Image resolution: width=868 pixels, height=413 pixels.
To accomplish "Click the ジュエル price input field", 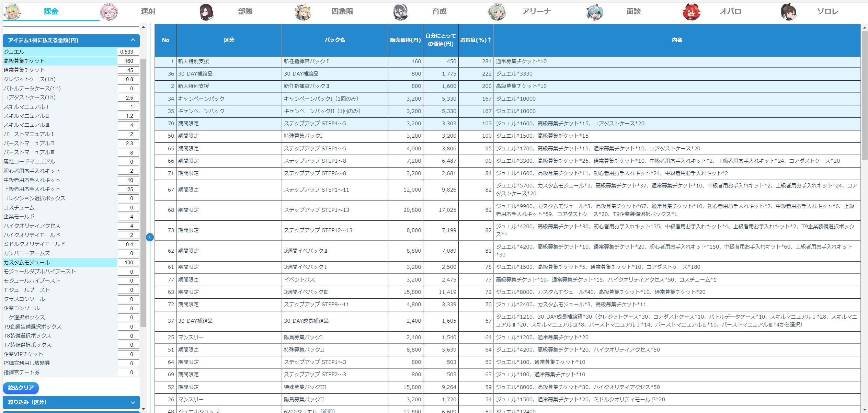I will 128,52.
